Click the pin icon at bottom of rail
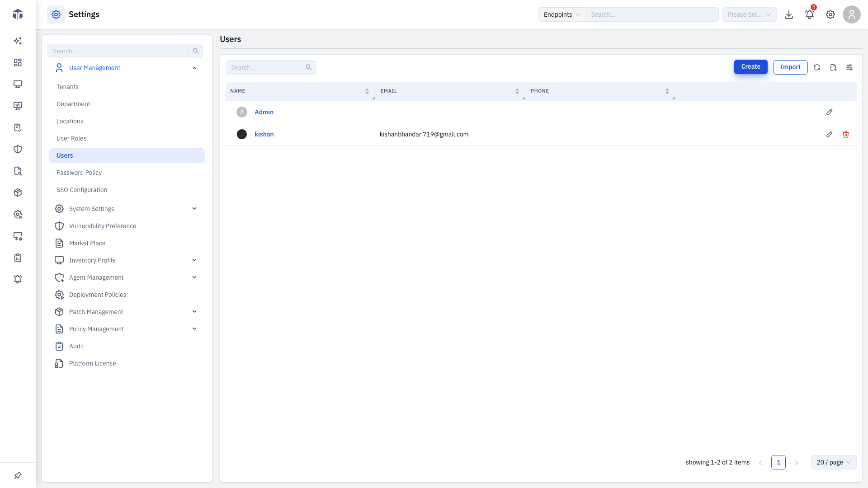 click(x=18, y=475)
